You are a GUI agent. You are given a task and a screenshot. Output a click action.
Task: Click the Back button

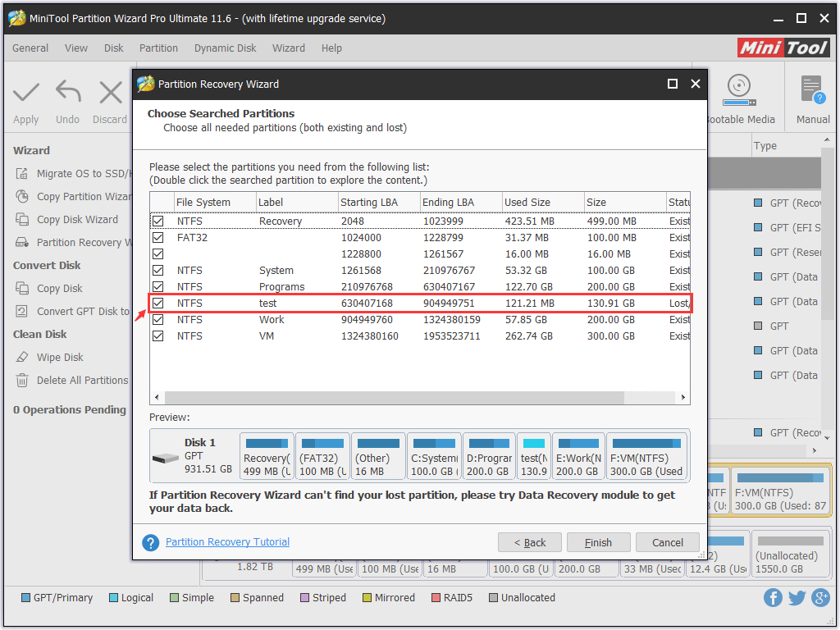tap(530, 543)
